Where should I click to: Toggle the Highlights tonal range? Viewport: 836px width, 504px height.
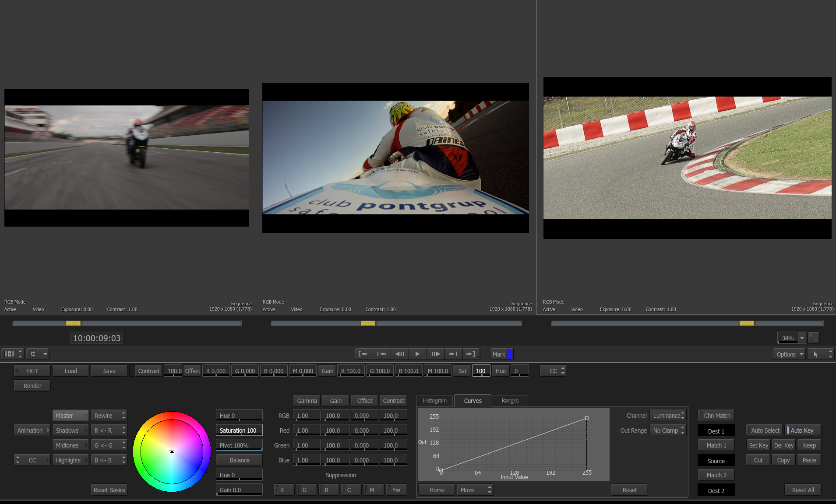[70, 460]
